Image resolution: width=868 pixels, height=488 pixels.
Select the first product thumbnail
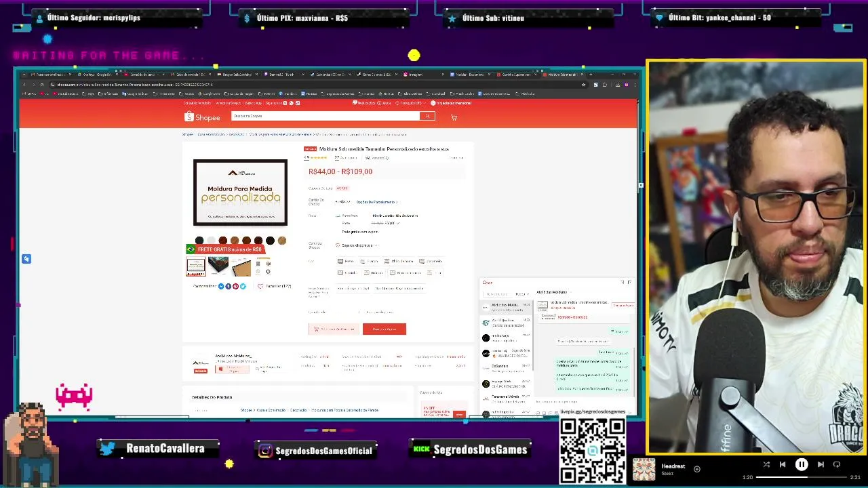coord(196,267)
